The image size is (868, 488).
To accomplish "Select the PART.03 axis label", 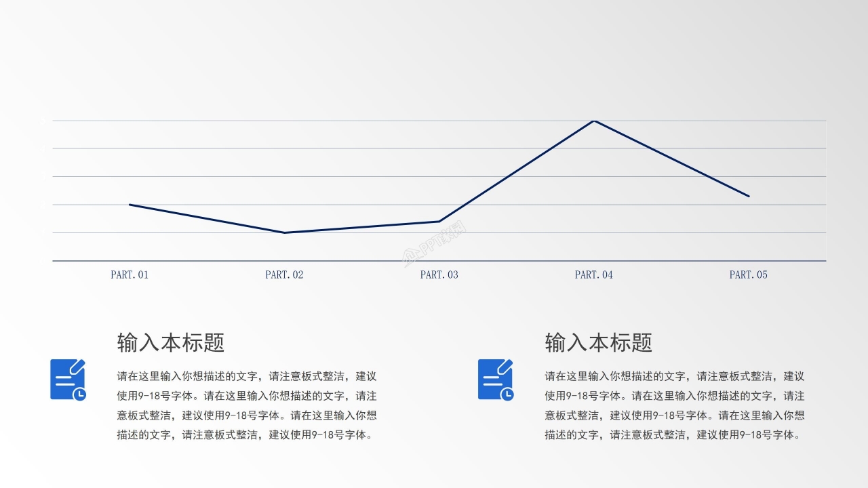I will coord(439,274).
